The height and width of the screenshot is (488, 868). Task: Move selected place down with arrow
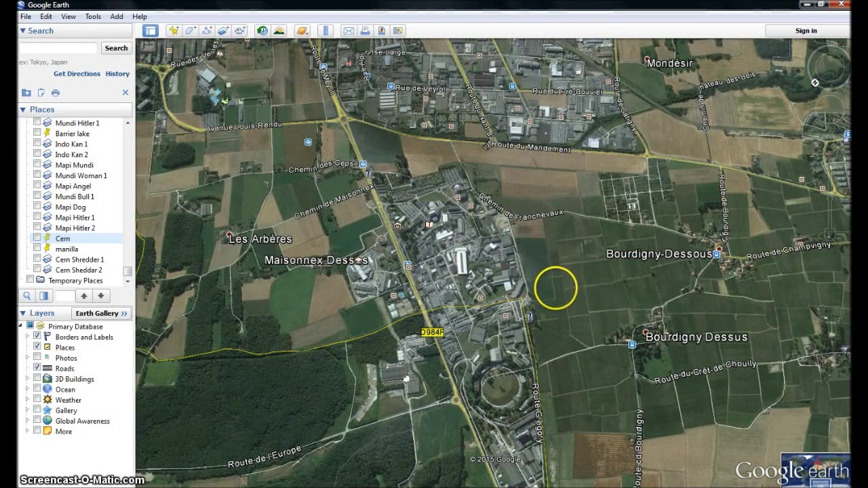101,296
